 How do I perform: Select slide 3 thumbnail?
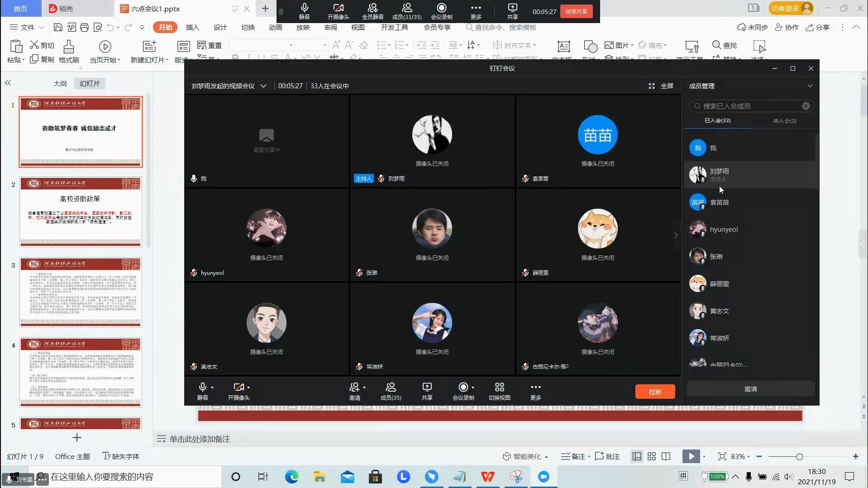81,292
